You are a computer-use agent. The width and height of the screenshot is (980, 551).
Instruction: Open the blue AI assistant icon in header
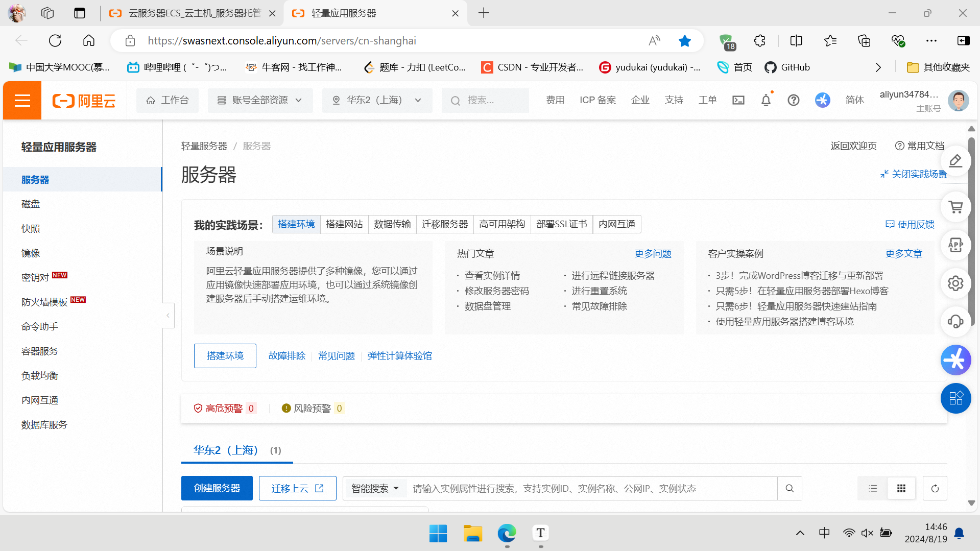[822, 100]
